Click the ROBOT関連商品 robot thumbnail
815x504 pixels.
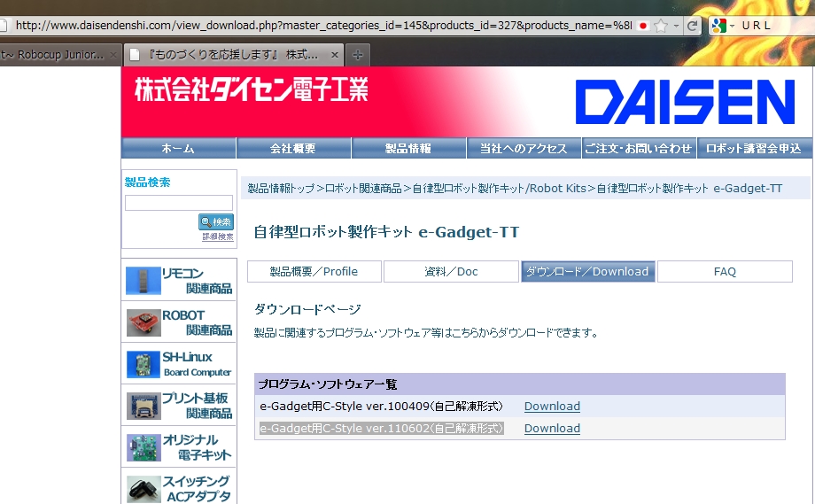(x=144, y=322)
